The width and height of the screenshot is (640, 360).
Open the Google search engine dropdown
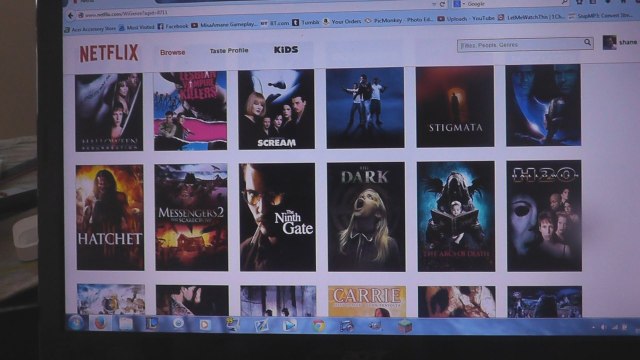459,4
